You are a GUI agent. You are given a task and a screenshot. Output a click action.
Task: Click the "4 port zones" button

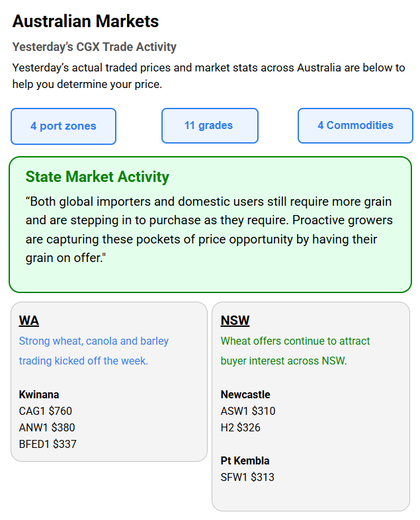63,126
